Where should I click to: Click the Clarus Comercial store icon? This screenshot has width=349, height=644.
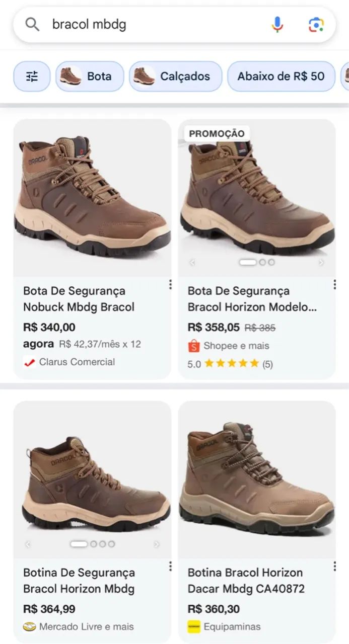click(x=29, y=361)
